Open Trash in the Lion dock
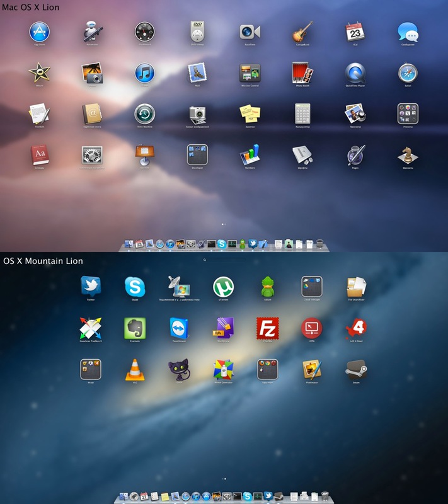This screenshot has height=504, width=448. point(319,244)
